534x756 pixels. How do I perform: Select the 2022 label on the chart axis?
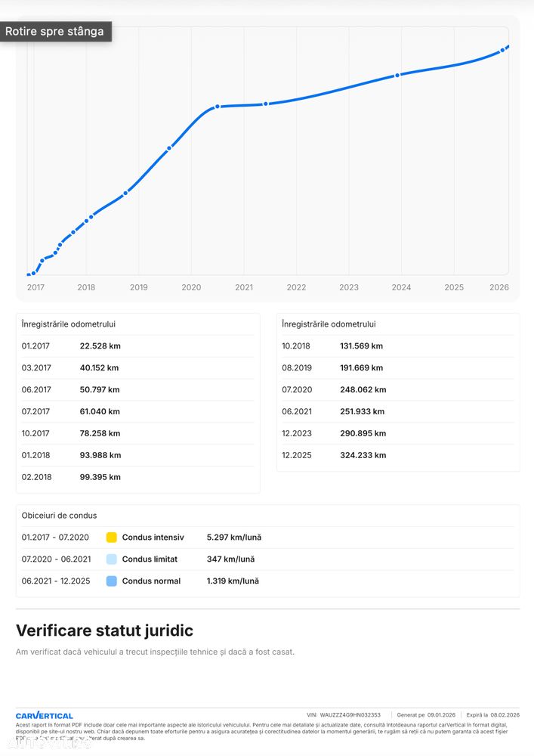(296, 287)
